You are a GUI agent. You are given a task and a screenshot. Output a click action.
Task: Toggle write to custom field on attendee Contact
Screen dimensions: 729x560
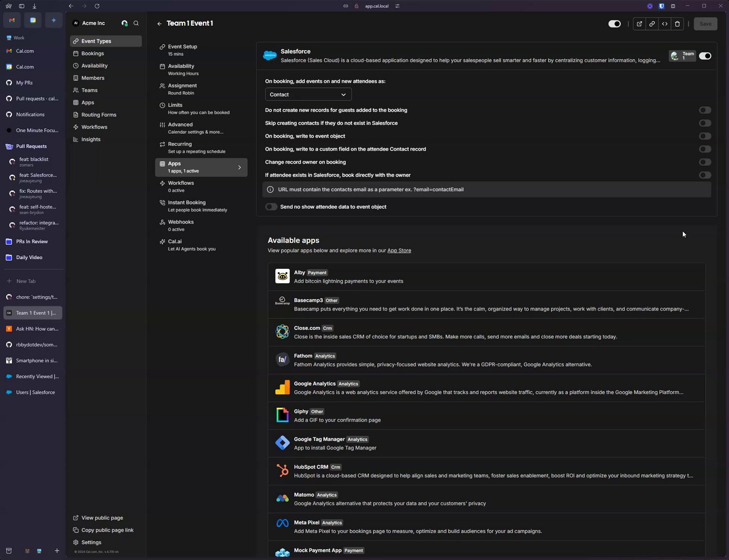pyautogui.click(x=705, y=149)
